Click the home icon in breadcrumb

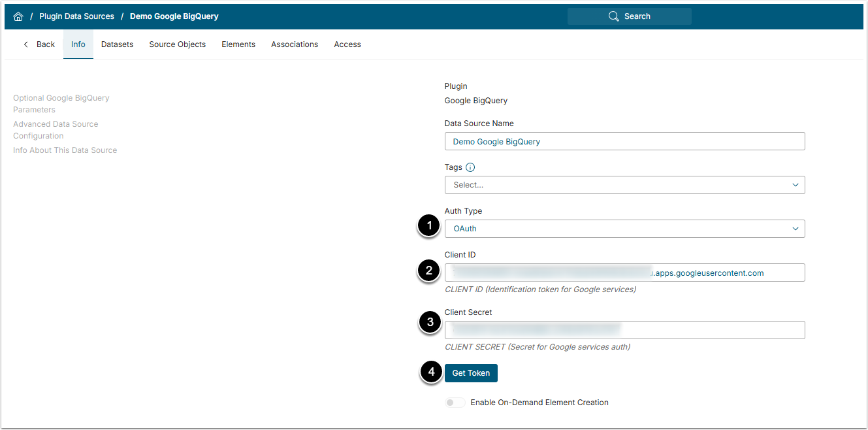[x=18, y=16]
